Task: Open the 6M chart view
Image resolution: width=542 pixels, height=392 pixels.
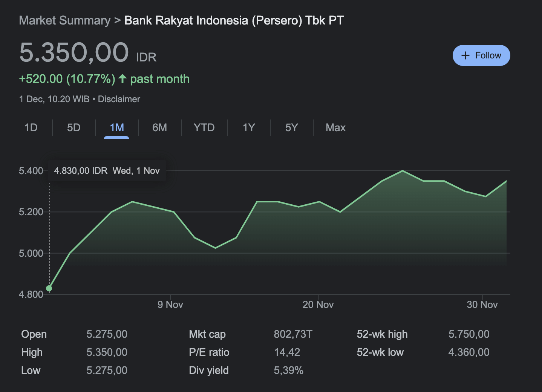Action: pos(159,128)
